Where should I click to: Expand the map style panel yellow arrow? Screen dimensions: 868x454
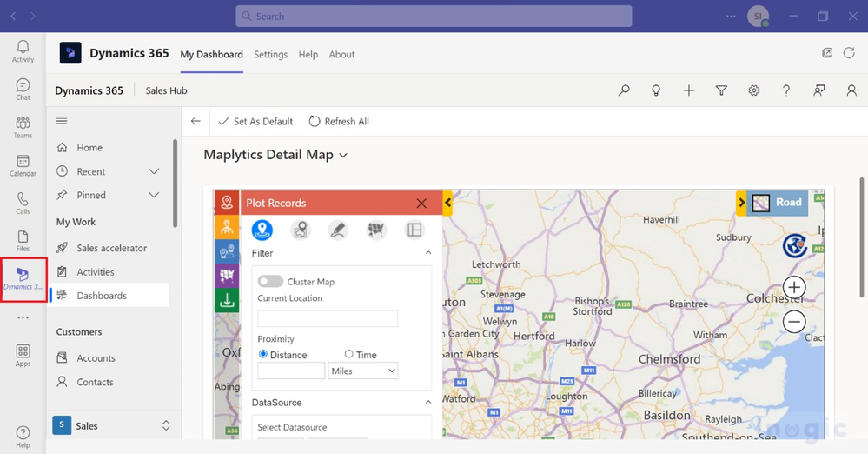pyautogui.click(x=741, y=203)
